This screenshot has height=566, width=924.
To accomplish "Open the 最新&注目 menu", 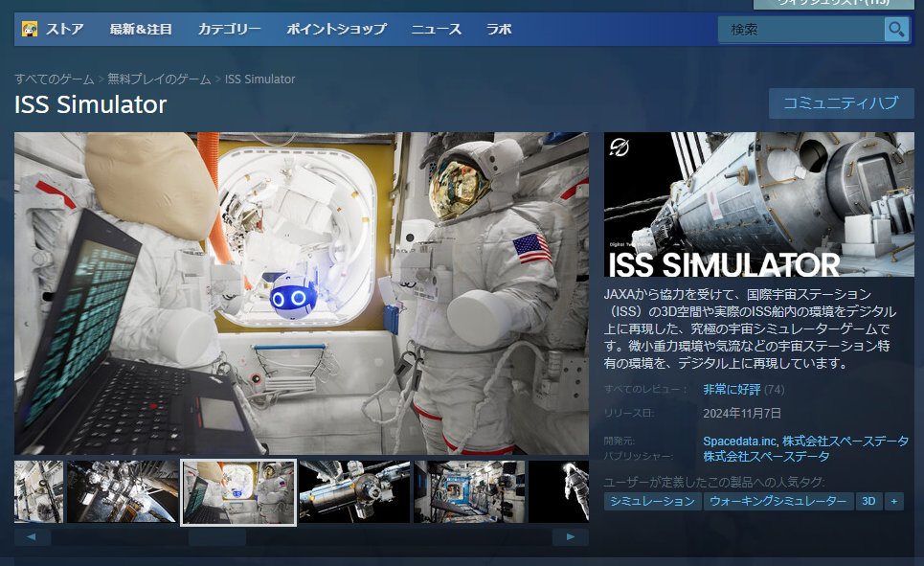I will point(141,29).
